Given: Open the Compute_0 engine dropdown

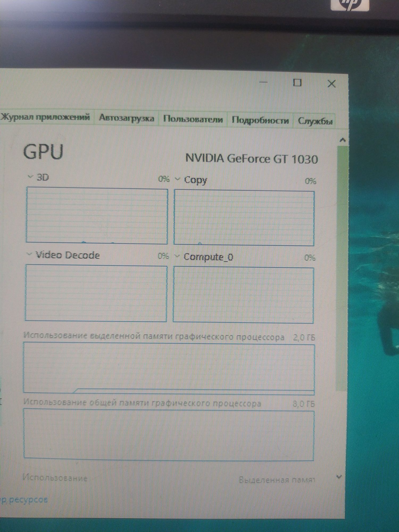Looking at the screenshot, I should click(177, 256).
